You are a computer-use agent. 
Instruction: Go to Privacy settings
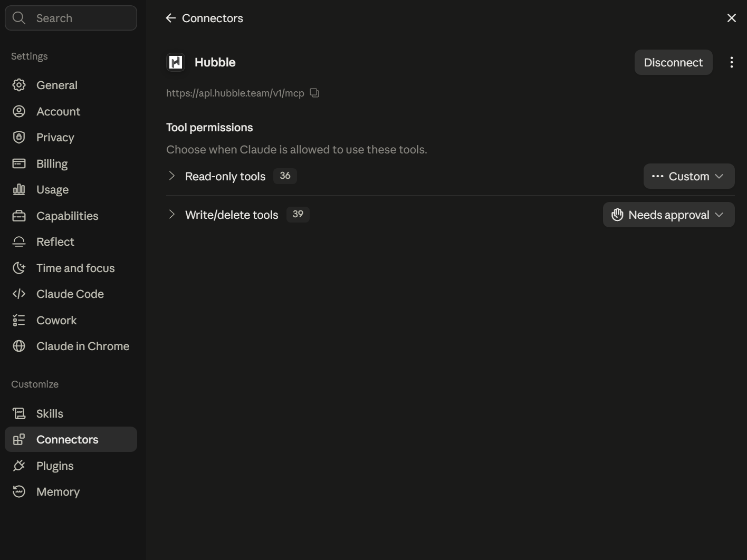(71, 137)
